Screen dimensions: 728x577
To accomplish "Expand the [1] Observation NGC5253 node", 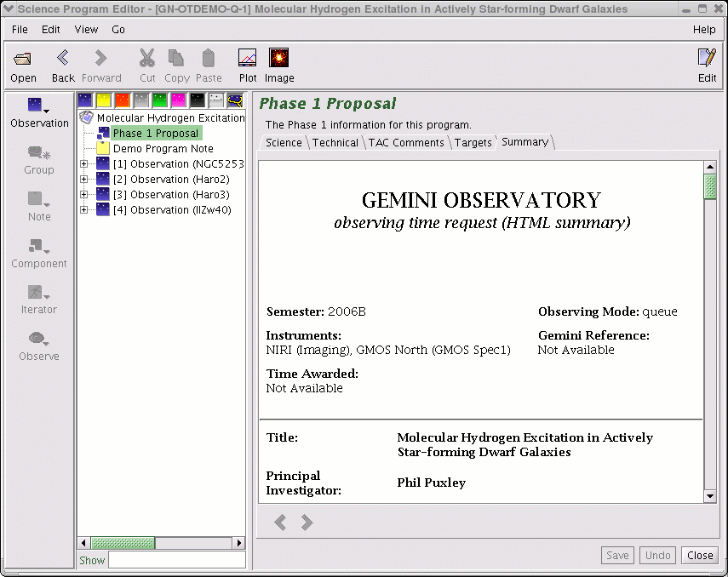I will point(84,164).
